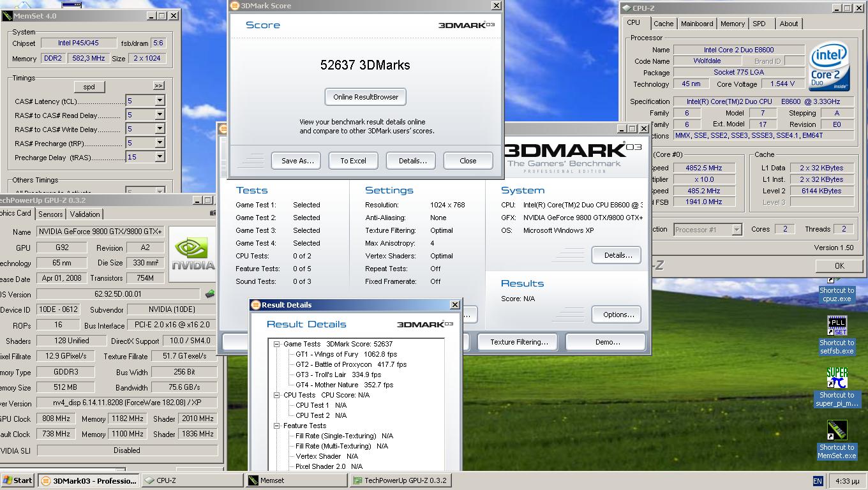Click Details... in the 3DMark Score window
The image size is (868, 490).
tap(412, 161)
